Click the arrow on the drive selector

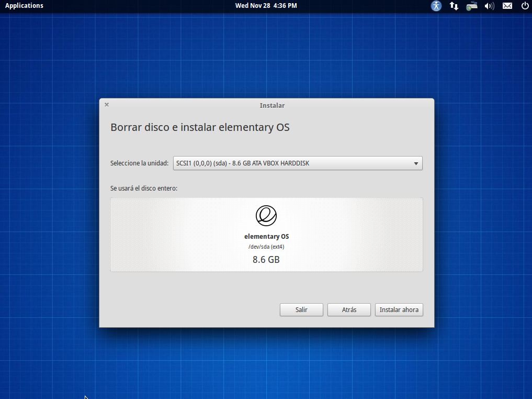(416, 163)
